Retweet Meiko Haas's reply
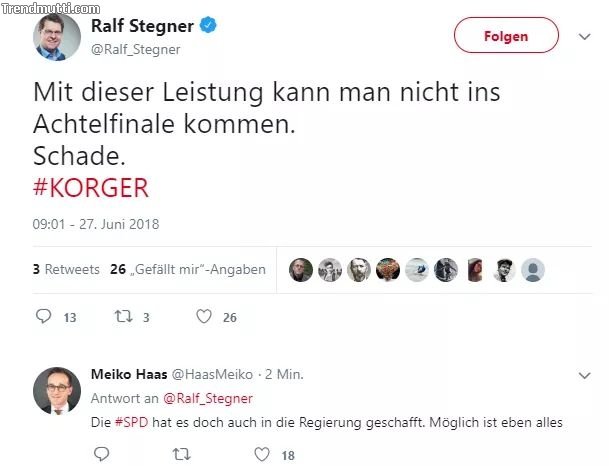This screenshot has width=609, height=466. pos(181,454)
